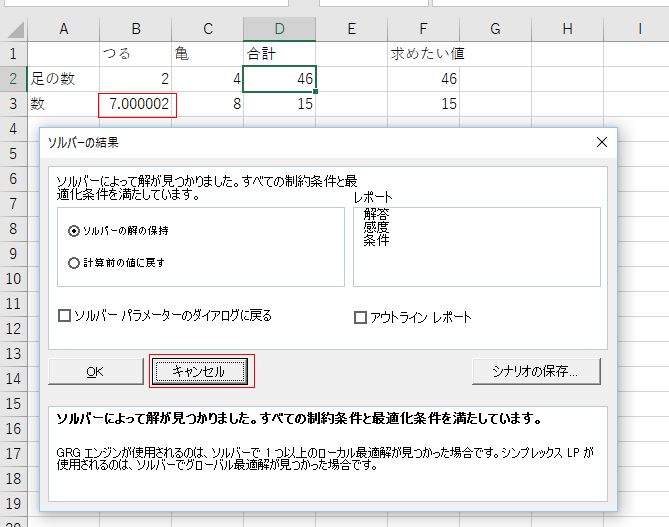This screenshot has width=669, height=527.
Task: Select 解答 in the report list
Action: point(376,213)
